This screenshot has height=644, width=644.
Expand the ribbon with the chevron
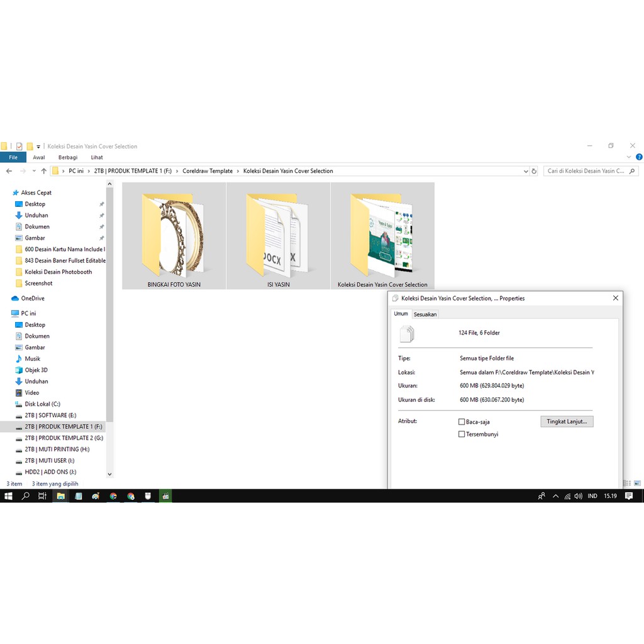coord(630,157)
